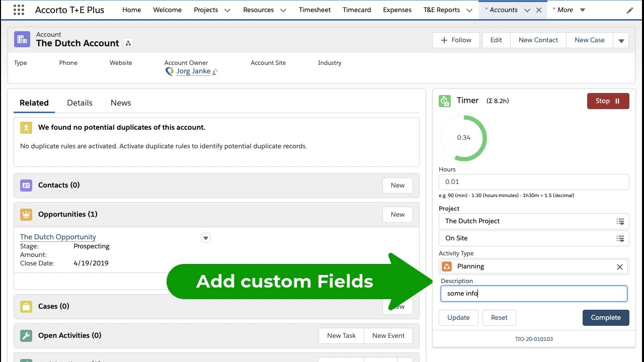Viewport: 644px width, 362px height.
Task: Click the Hours input field
Action: click(533, 182)
